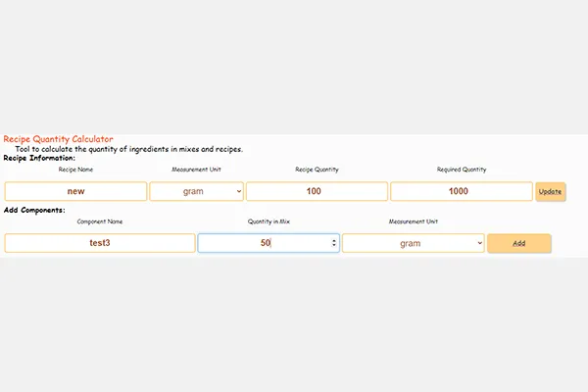This screenshot has width=588, height=392.
Task: Click the Component Name column label
Action: pos(99,221)
